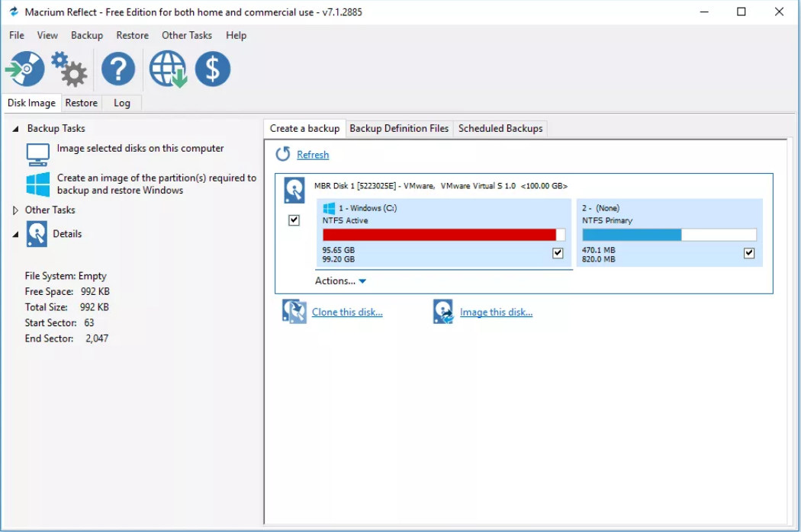
Task: Click the Macrium Reflect title bar logo
Action: (14, 11)
